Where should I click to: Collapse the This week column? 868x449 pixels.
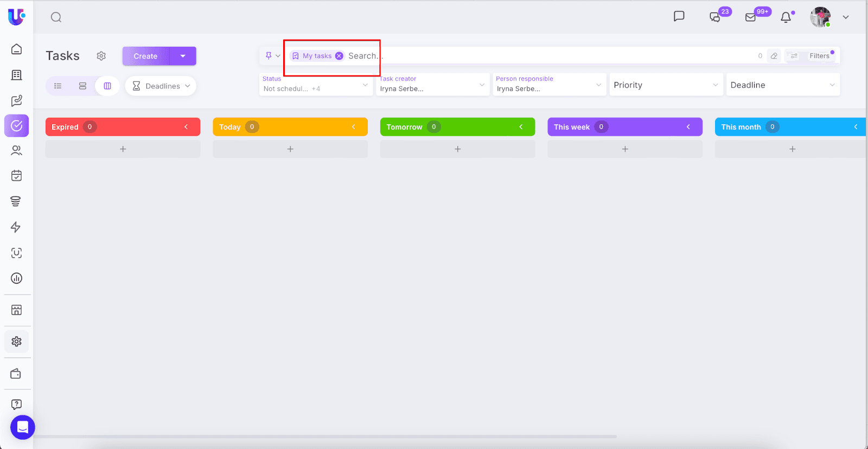coord(688,127)
